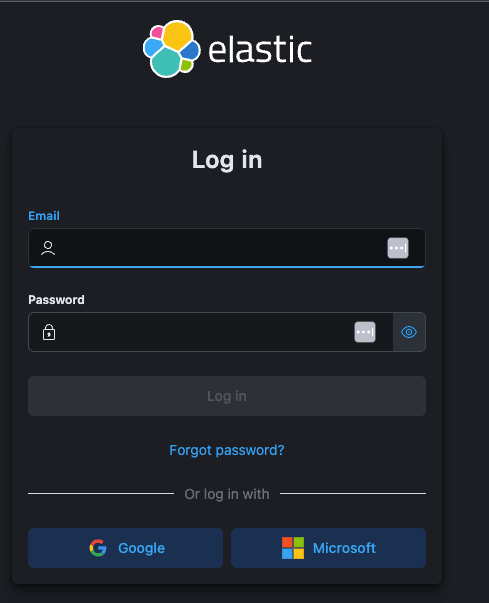Click the Google G logo icon

click(x=98, y=548)
